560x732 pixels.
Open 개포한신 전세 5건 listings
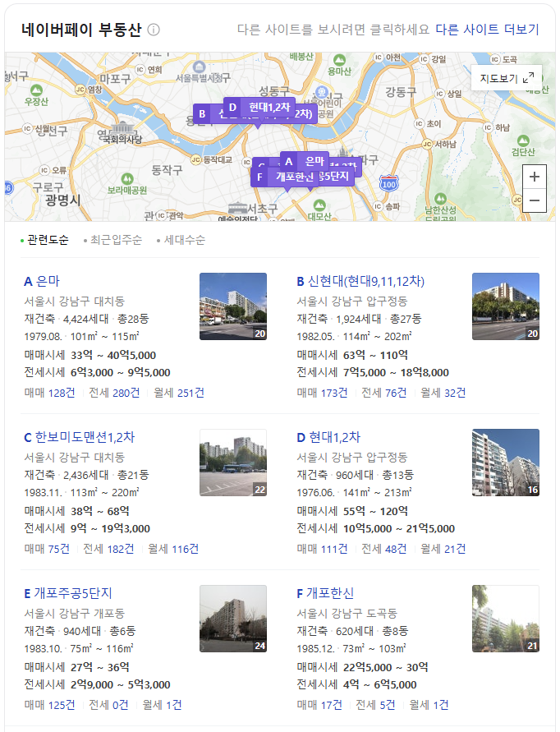376,705
